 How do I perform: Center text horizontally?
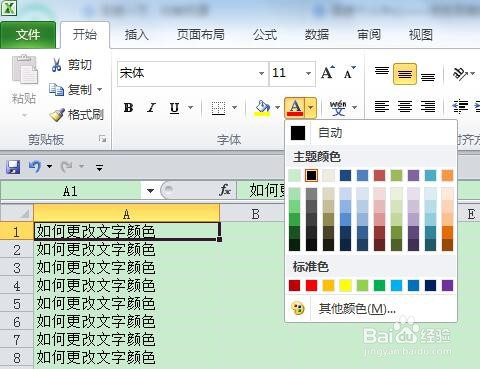405,107
